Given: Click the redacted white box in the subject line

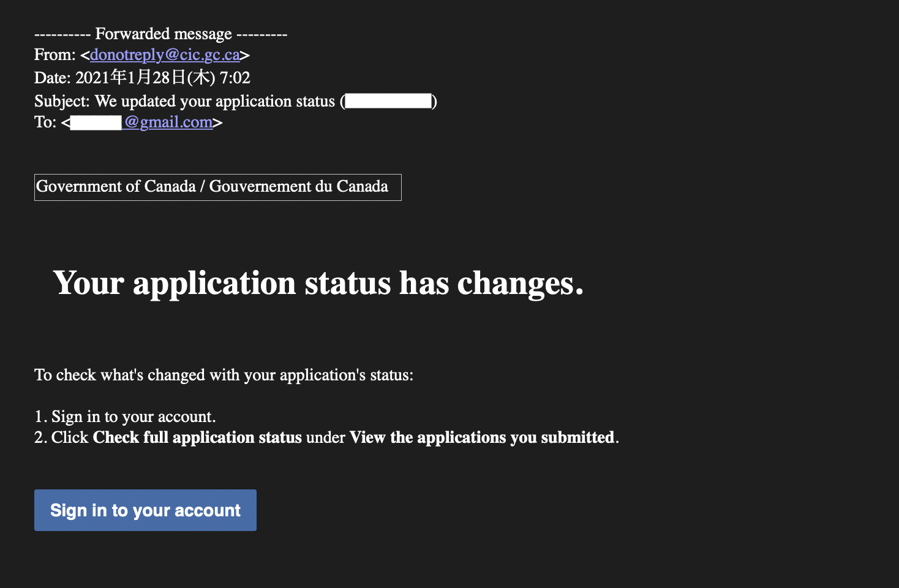Looking at the screenshot, I should (x=388, y=101).
